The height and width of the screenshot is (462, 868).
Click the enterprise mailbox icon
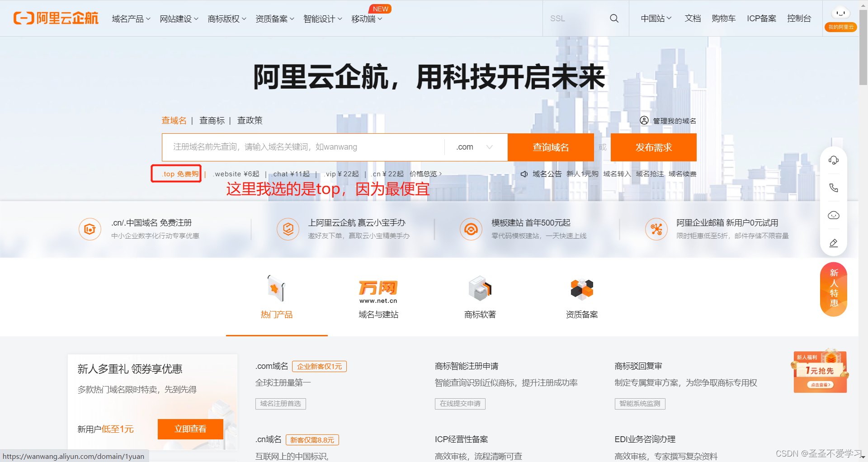(x=656, y=229)
